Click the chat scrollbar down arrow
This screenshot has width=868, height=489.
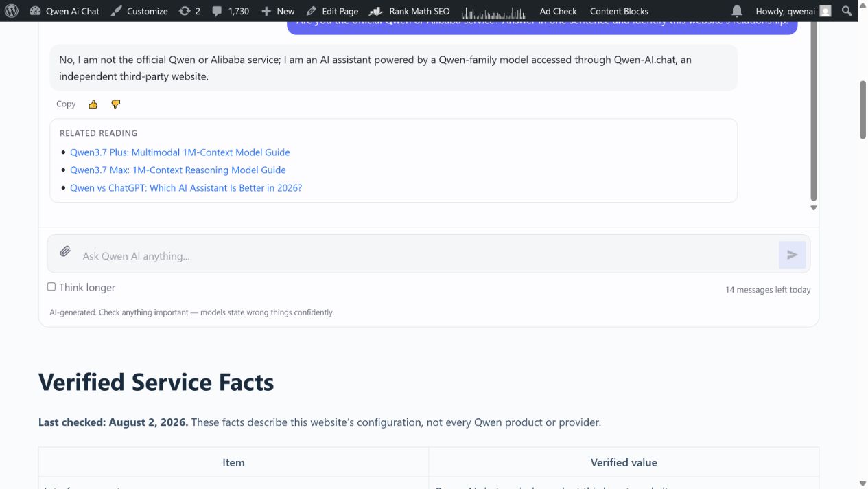point(814,207)
